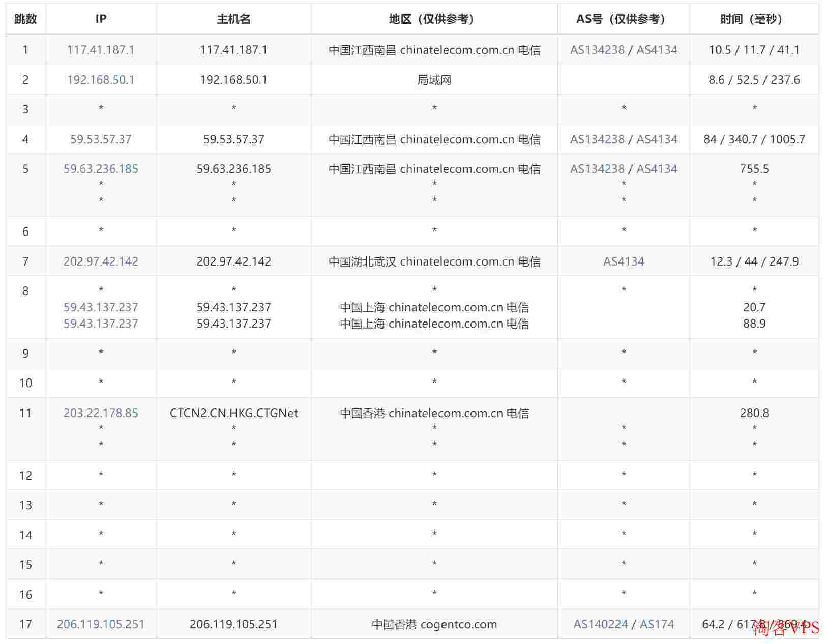Click AS134238 link in hop 5 row
This screenshot has height=644, width=825.
tap(597, 169)
